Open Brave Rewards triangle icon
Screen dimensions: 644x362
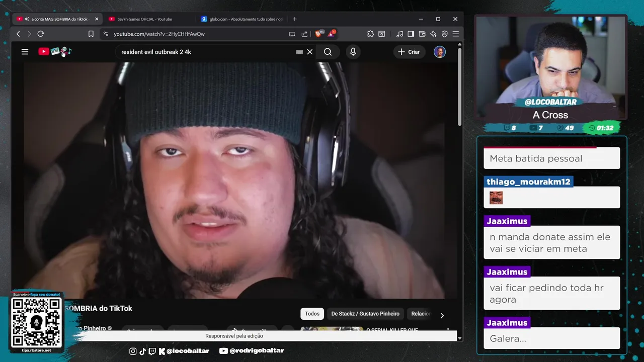coord(331,34)
